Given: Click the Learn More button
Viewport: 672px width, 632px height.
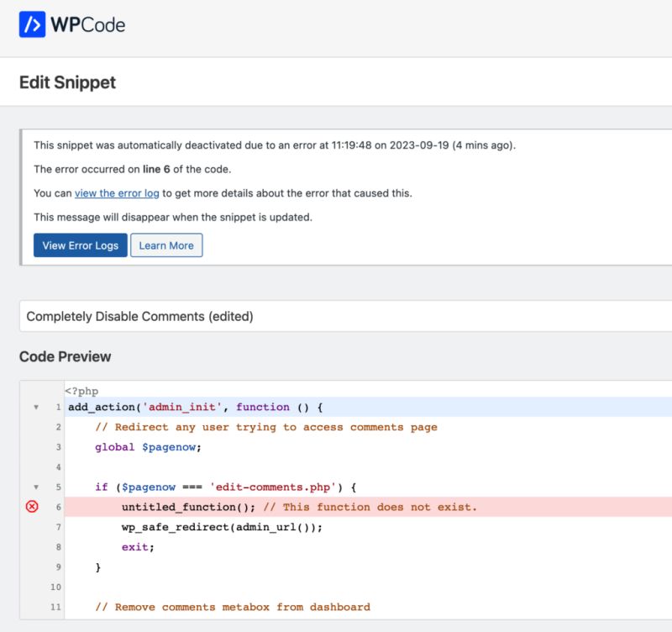Looking at the screenshot, I should pyautogui.click(x=166, y=245).
